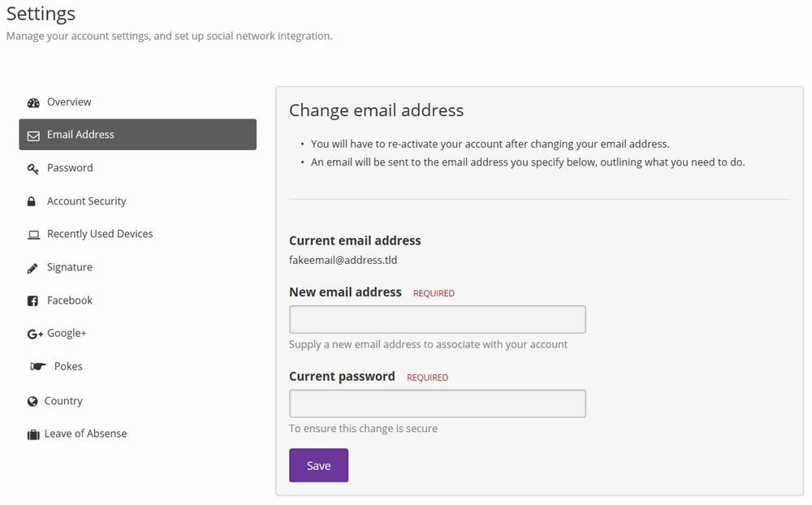Click the laptop icon for Recently Used Devices
812x505 pixels.
tap(33, 235)
